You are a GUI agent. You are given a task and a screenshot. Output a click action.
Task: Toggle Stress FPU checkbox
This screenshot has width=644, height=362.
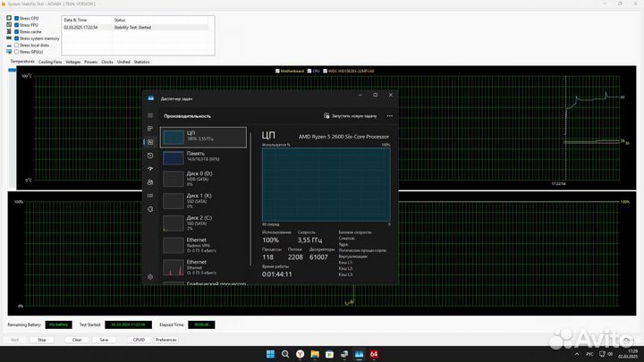point(16,25)
